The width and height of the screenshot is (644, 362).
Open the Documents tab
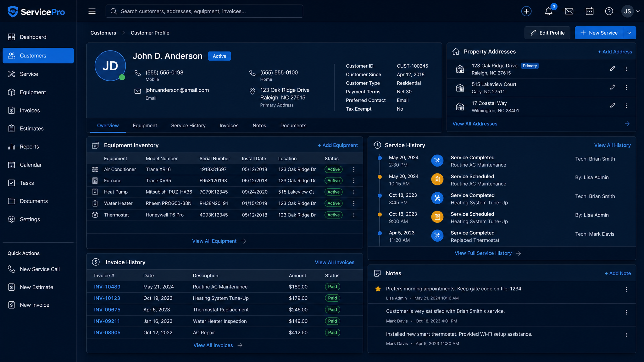[293, 125]
